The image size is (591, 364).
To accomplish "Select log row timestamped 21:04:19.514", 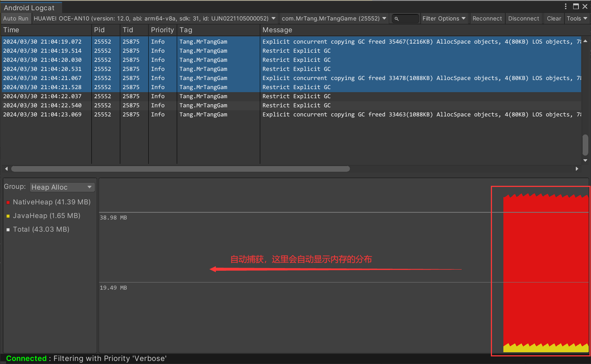I will click(291, 51).
